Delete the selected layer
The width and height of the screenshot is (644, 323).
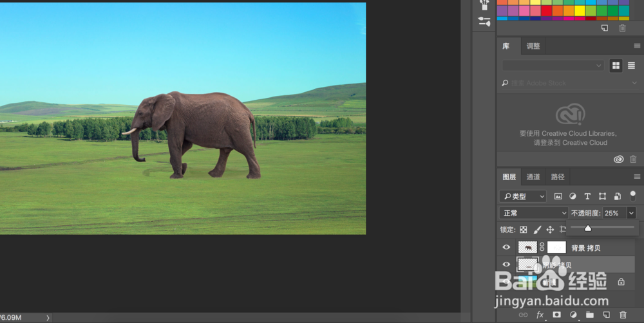(x=623, y=315)
